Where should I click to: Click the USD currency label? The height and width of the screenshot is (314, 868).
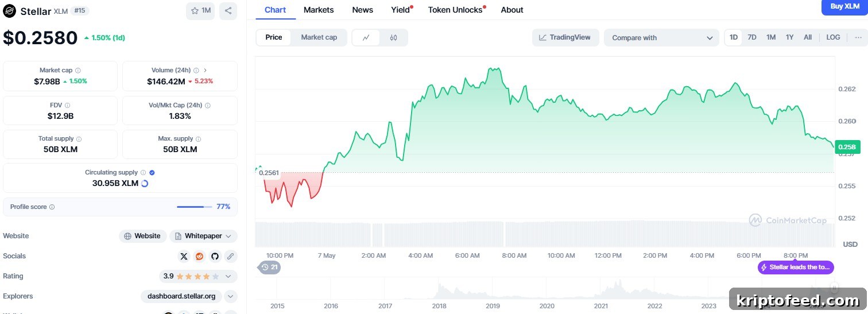tap(850, 245)
